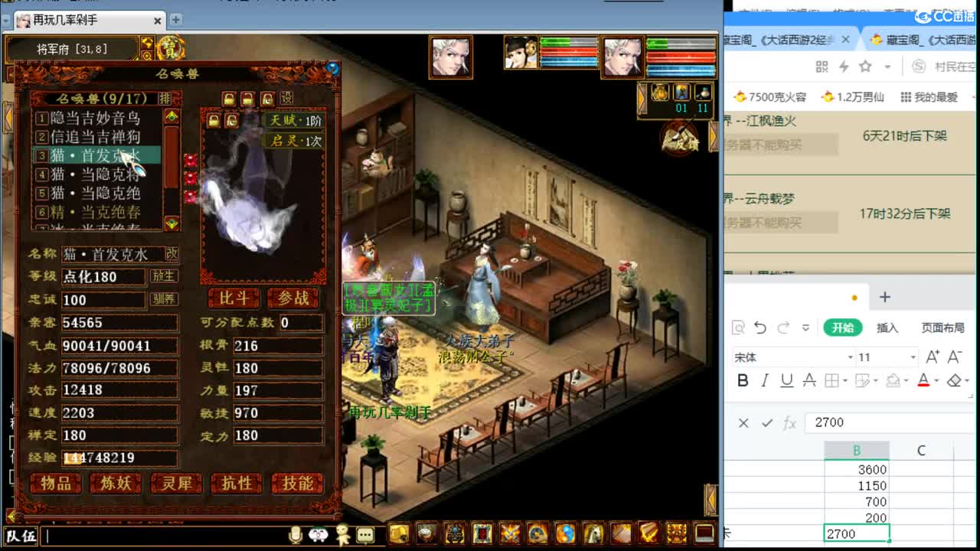This screenshot has height=551, width=980.
Task: Open the 灵犀 button in pet panel
Action: (x=176, y=484)
